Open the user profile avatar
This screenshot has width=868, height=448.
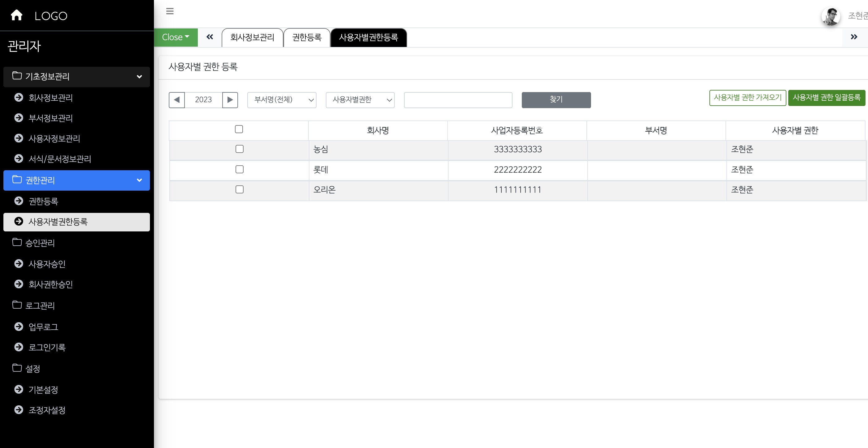pyautogui.click(x=831, y=16)
